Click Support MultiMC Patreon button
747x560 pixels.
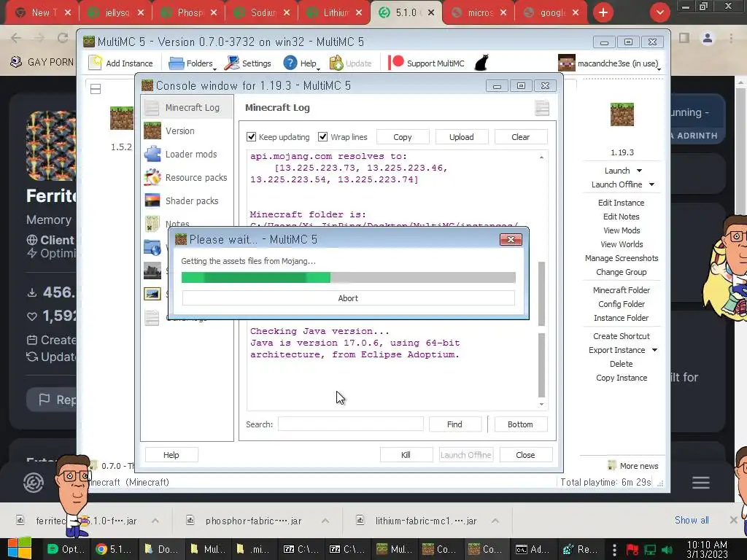426,63
